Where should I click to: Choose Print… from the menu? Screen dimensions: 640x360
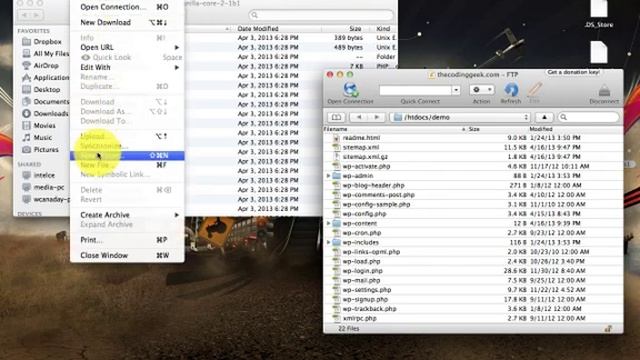point(127,240)
